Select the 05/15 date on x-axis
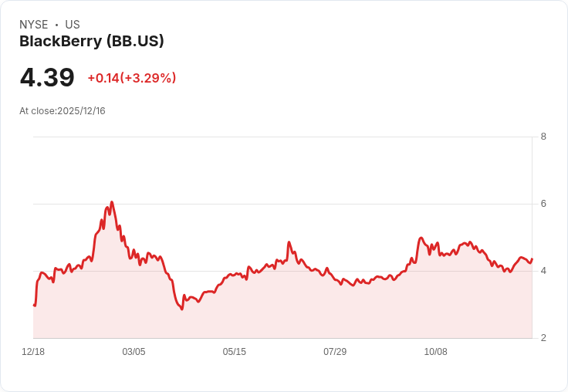568x392 pixels. click(235, 352)
